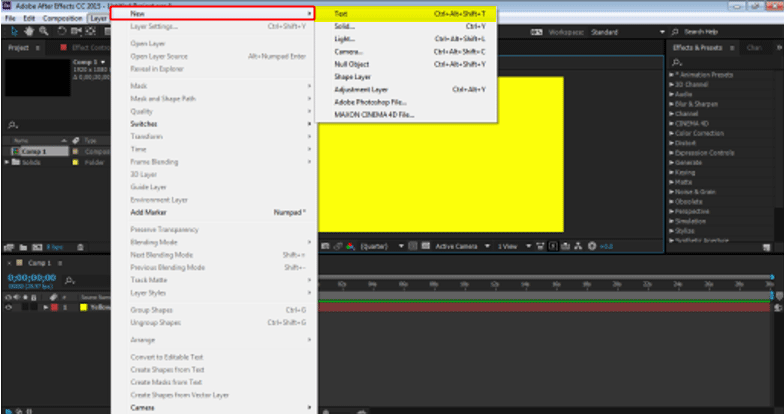Expand the Generate effects category

tap(672, 162)
